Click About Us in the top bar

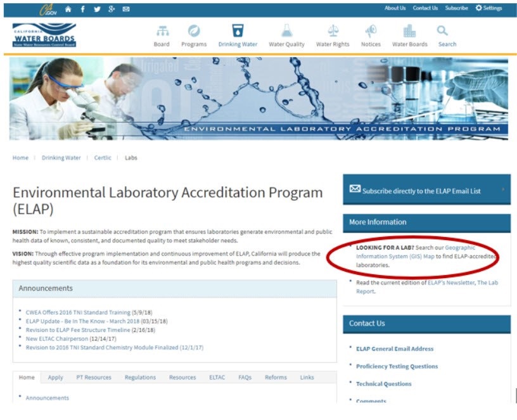pyautogui.click(x=395, y=8)
